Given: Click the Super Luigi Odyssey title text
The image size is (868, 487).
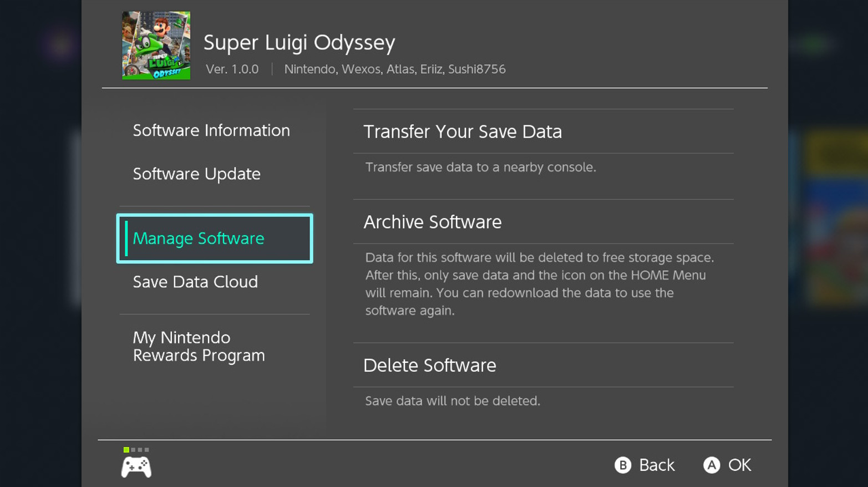Looking at the screenshot, I should pyautogui.click(x=300, y=42).
